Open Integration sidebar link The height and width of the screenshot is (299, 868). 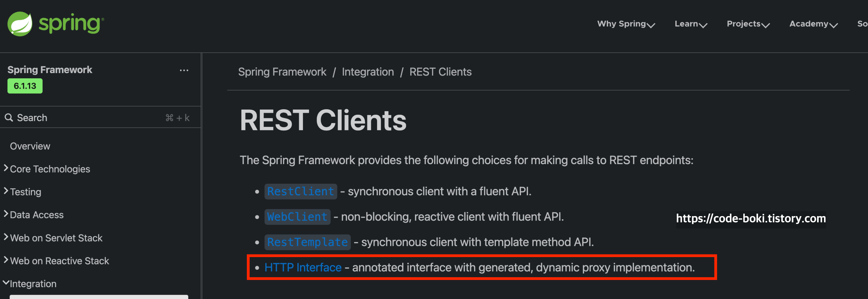33,283
